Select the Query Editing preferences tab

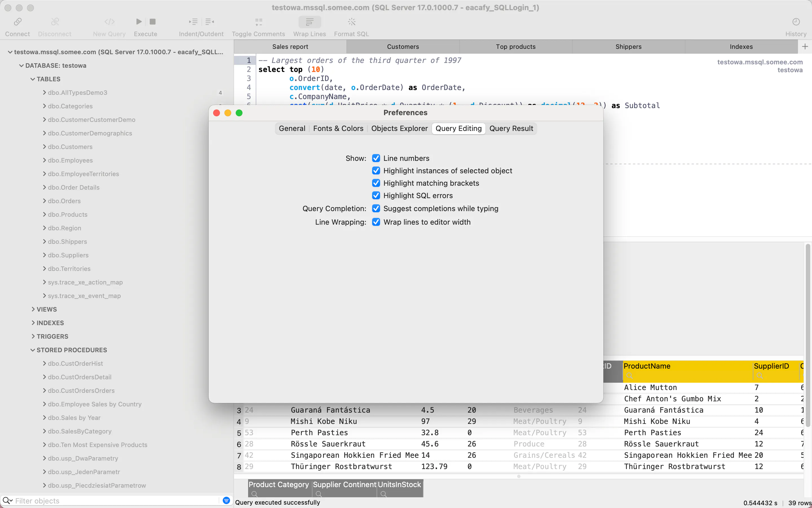click(458, 129)
